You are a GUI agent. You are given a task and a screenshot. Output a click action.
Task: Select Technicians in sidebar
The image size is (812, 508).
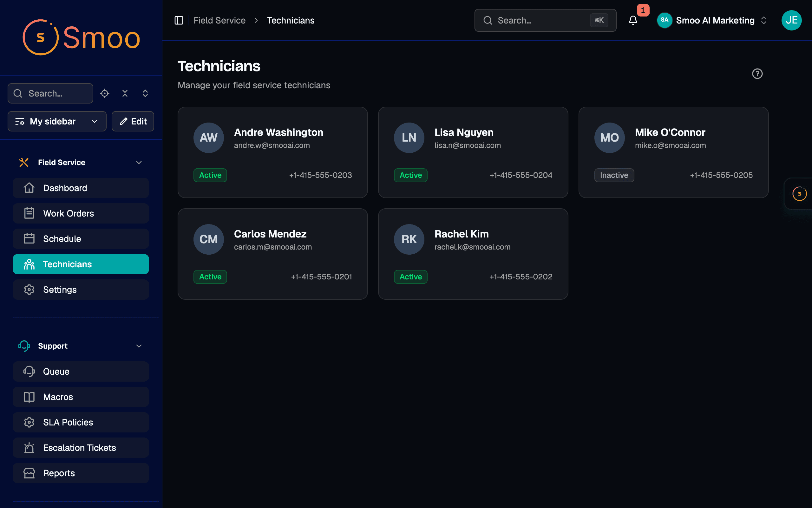point(81,264)
